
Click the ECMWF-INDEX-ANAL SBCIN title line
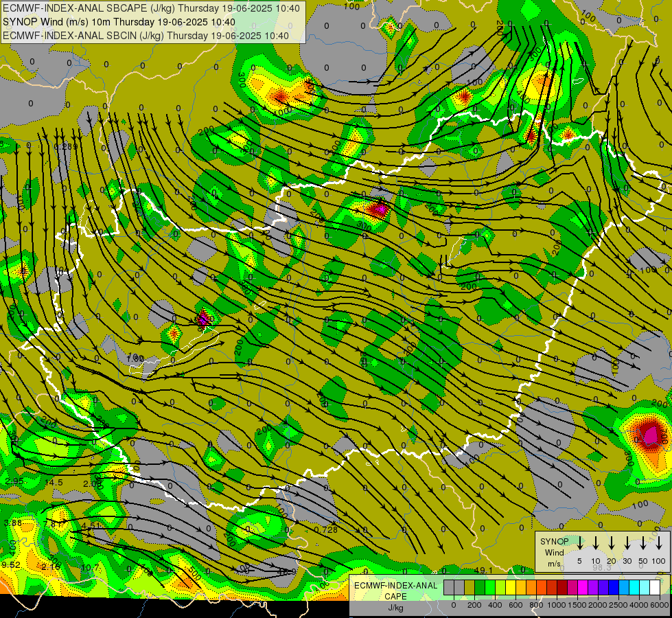pos(146,36)
